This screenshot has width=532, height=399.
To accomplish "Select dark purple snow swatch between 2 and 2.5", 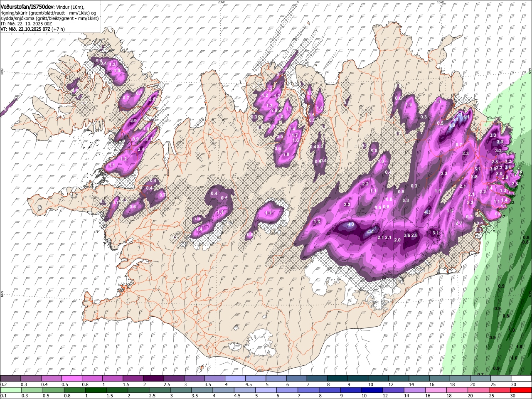I will pos(153,378).
